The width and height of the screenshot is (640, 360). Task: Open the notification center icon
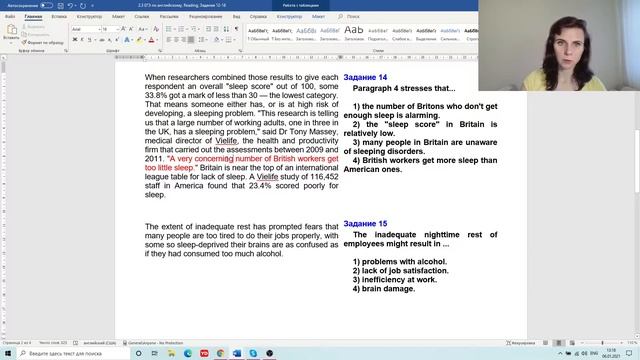point(629,353)
